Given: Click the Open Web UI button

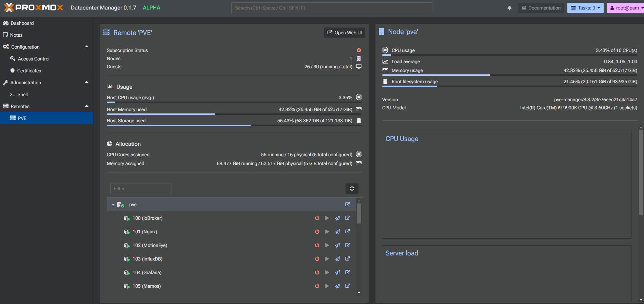Looking at the screenshot, I should (345, 33).
